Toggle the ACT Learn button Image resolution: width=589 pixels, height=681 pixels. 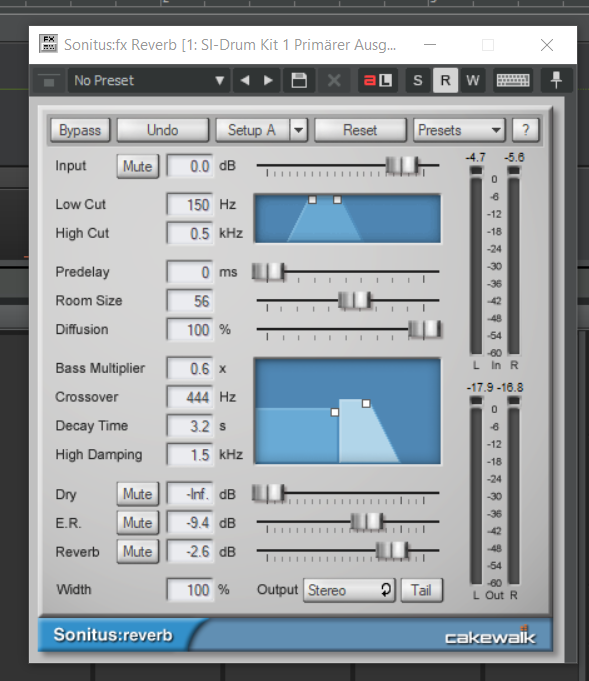tap(378, 80)
